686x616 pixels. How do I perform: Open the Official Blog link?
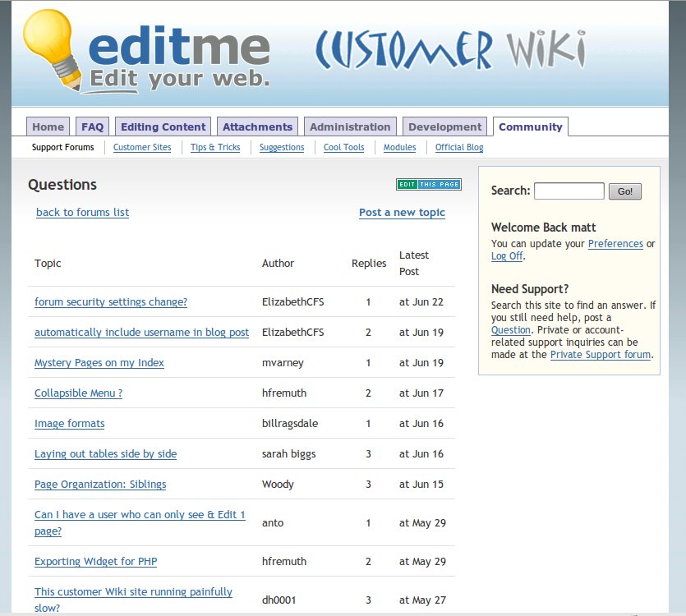click(459, 148)
